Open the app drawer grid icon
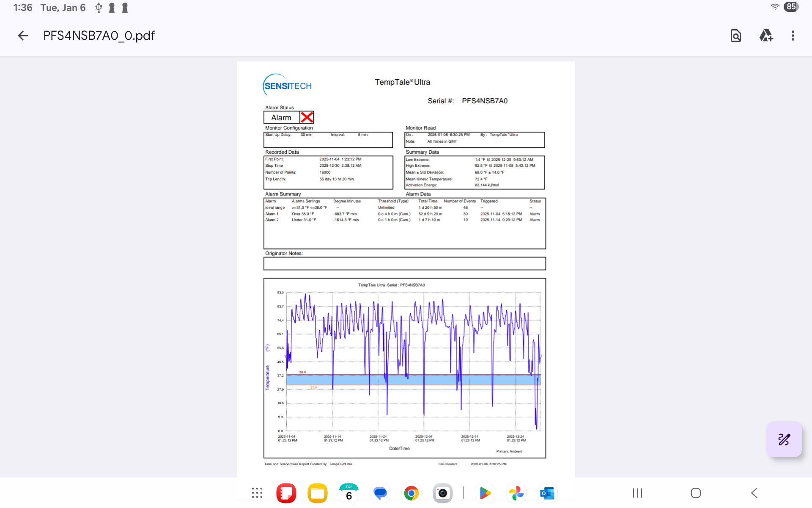 257,493
